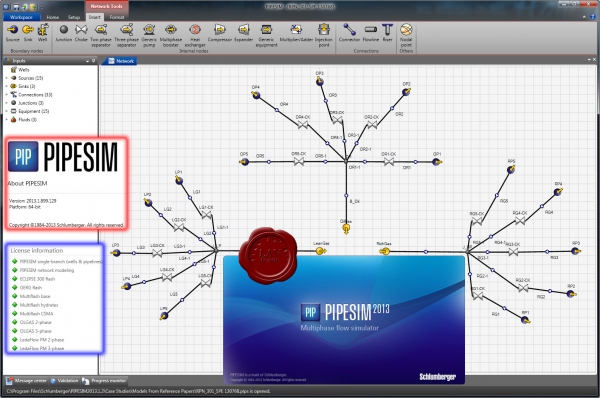Open the Validation panel
Image resolution: width=600 pixels, height=398 pixels.
(64, 381)
